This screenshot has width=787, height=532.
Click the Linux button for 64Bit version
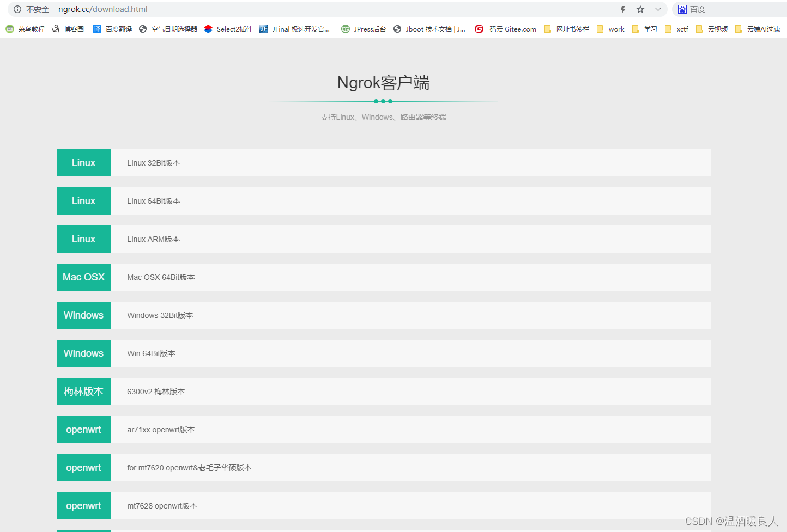(x=84, y=201)
